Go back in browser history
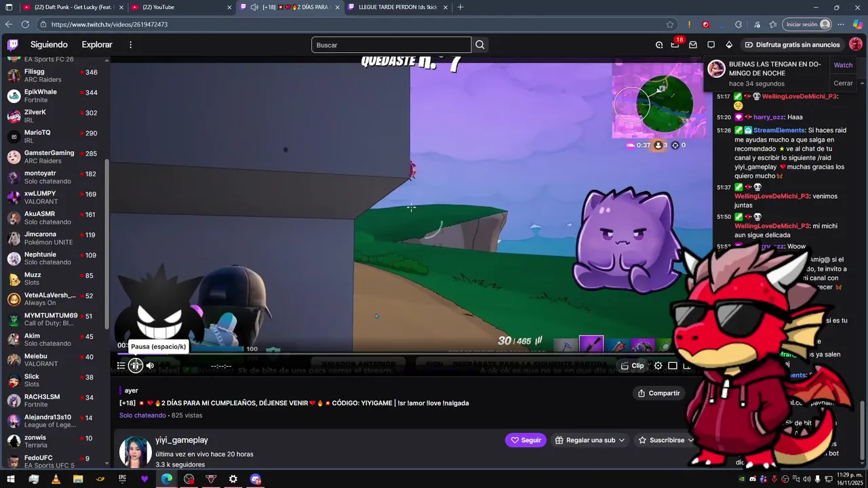This screenshot has width=868, height=488. [9, 24]
